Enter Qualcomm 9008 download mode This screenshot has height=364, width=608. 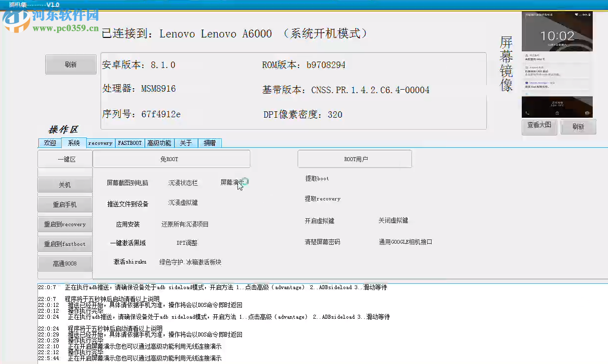[x=65, y=264]
